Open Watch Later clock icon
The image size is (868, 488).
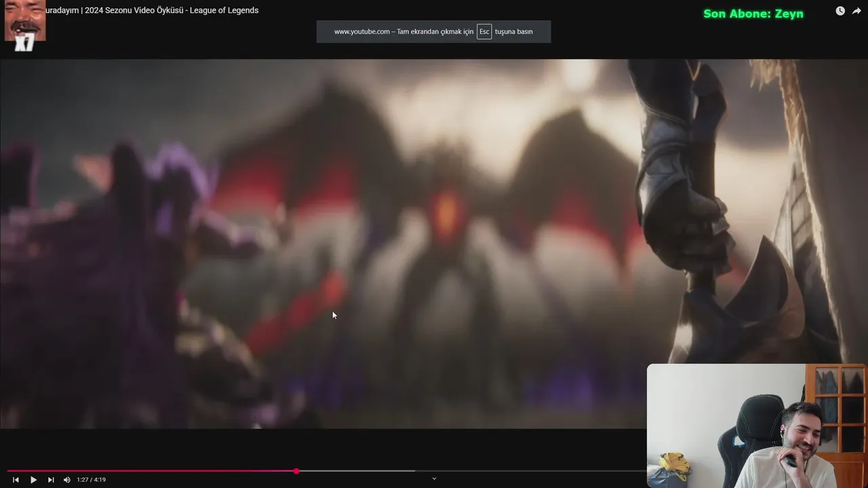840,11
